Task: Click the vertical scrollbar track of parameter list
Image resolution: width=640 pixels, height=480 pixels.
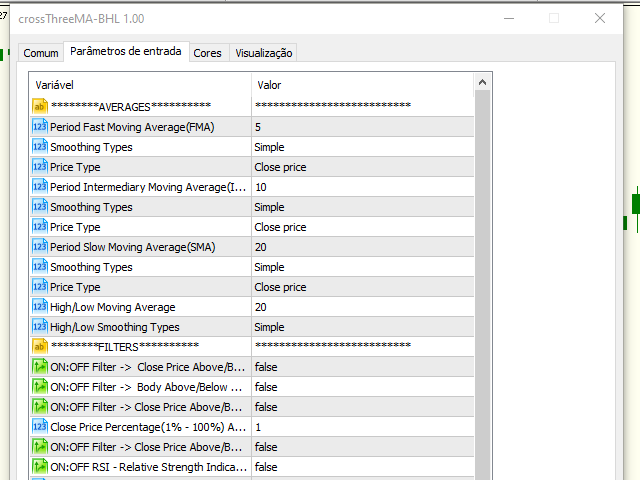Action: (482, 286)
